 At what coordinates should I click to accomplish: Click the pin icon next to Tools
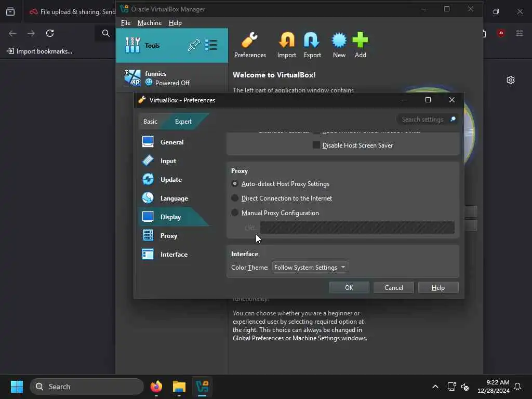[194, 45]
